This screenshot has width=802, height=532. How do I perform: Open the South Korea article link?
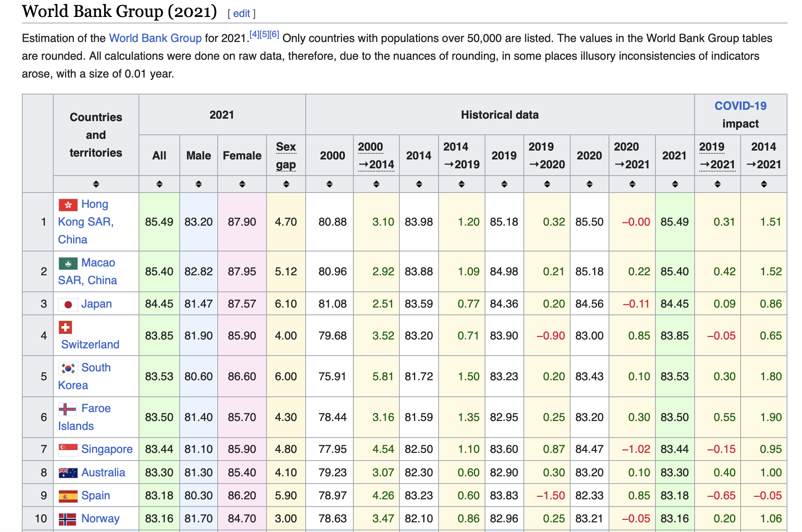(85, 376)
